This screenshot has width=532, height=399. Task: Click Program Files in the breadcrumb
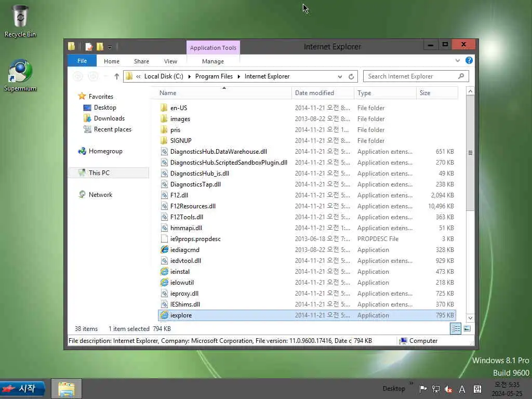point(214,76)
